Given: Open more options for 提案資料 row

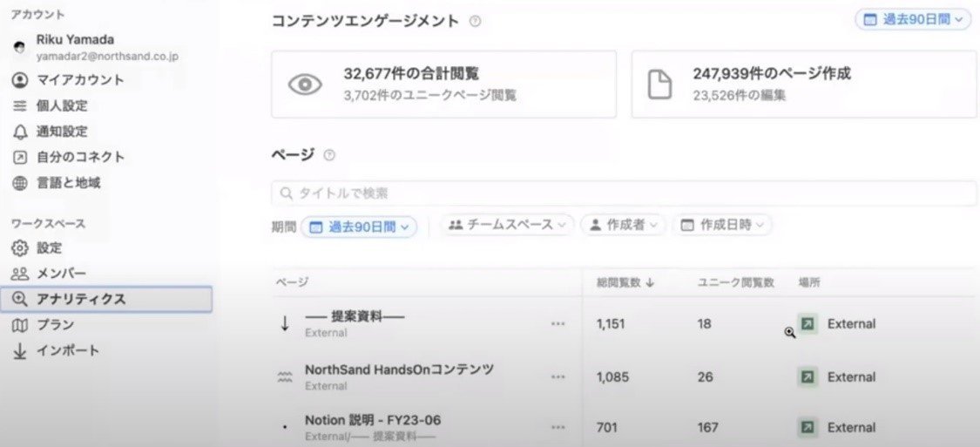Looking at the screenshot, I should 558,324.
